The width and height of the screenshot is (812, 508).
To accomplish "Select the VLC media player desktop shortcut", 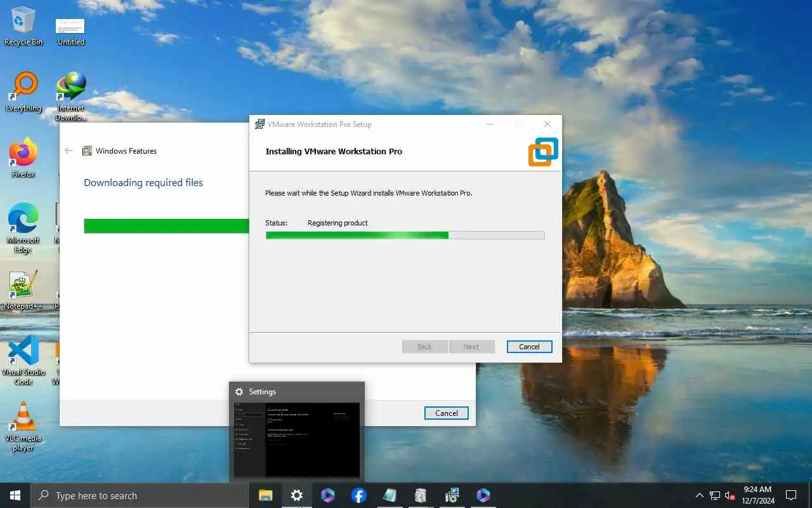I will [x=23, y=427].
